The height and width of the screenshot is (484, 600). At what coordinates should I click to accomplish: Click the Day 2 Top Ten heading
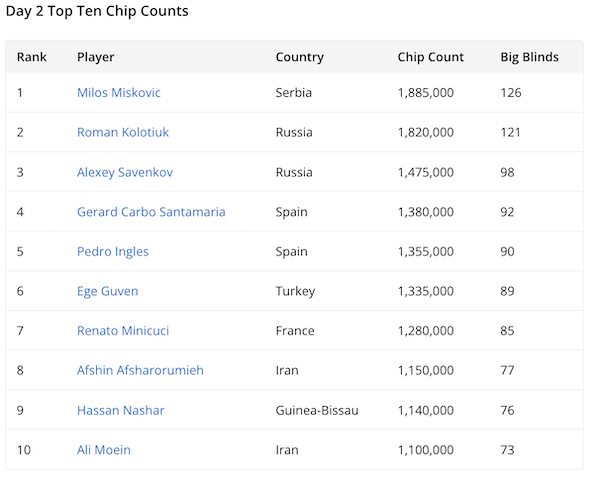(x=97, y=11)
